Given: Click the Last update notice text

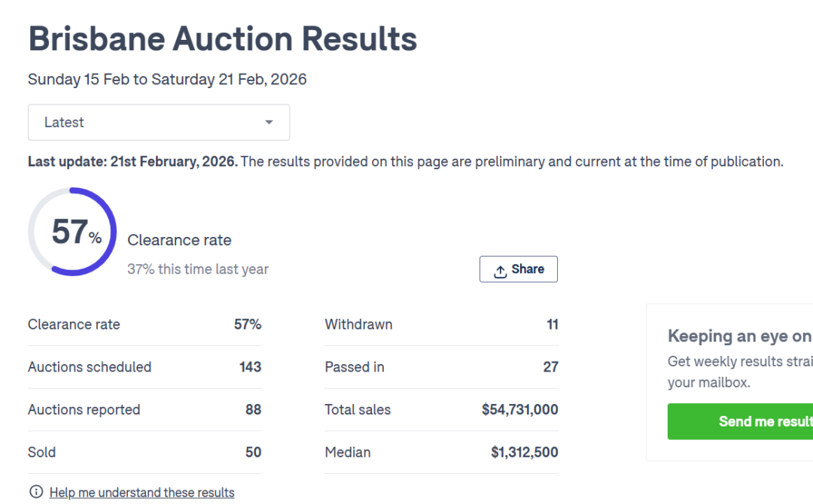Looking at the screenshot, I should click(x=405, y=161).
